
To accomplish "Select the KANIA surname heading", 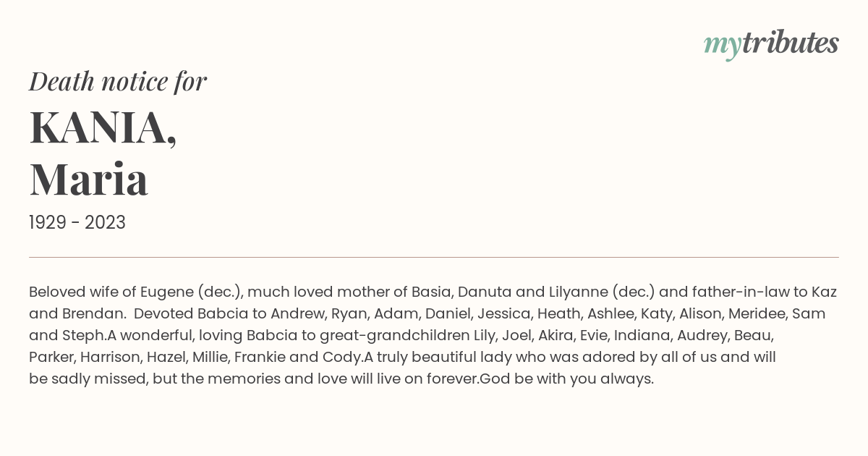I will (x=103, y=128).
